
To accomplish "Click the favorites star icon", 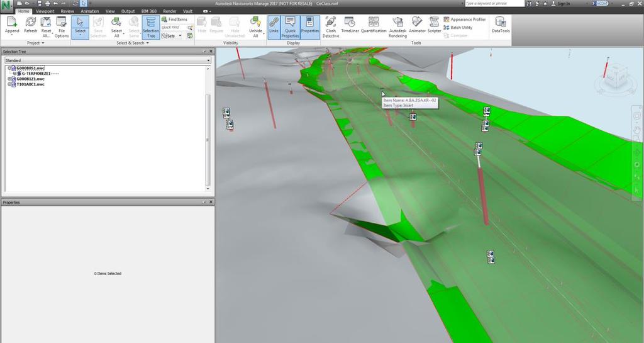I will coord(545,3).
